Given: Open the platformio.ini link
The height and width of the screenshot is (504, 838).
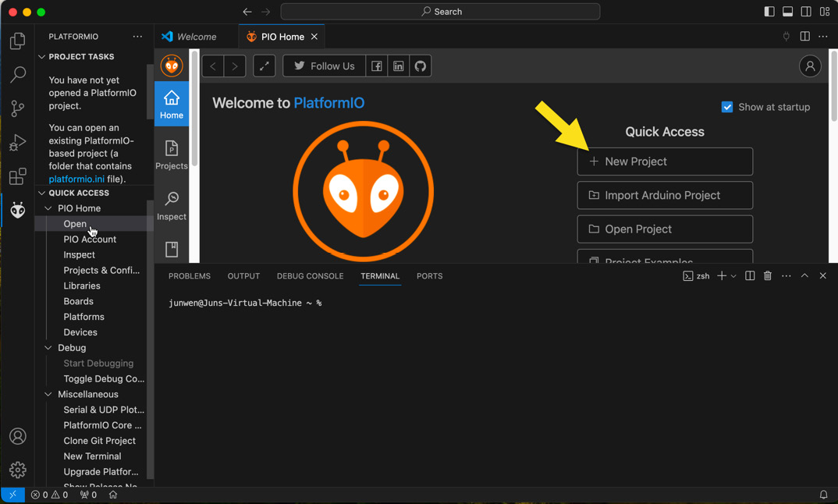Looking at the screenshot, I should coord(76,179).
